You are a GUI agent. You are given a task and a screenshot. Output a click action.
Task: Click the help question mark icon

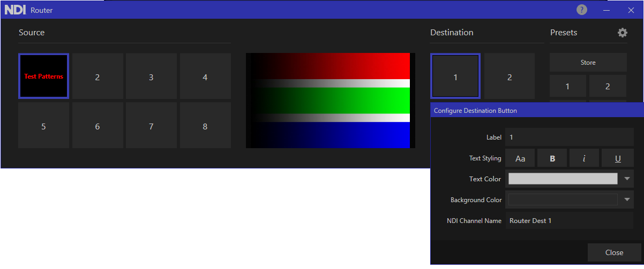(582, 10)
